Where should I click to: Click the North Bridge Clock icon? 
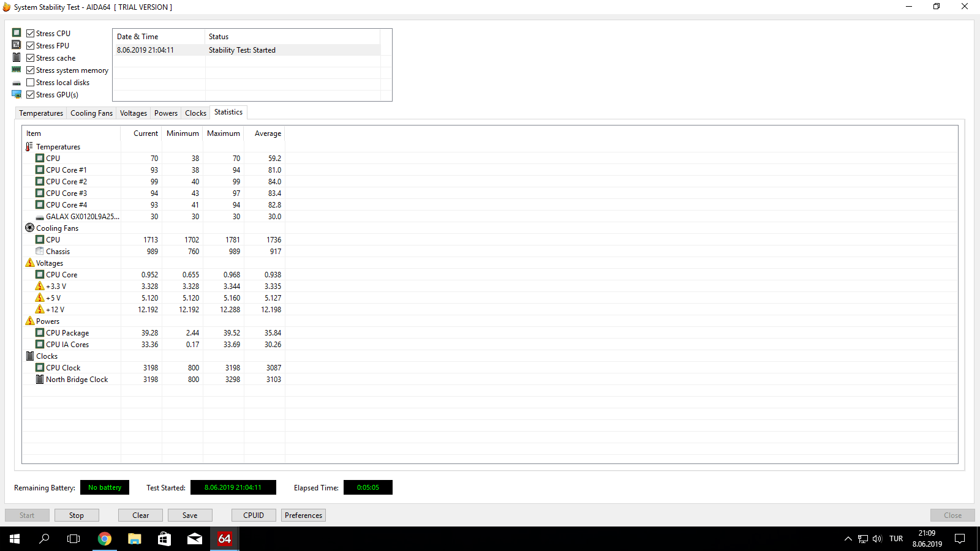[x=40, y=379]
